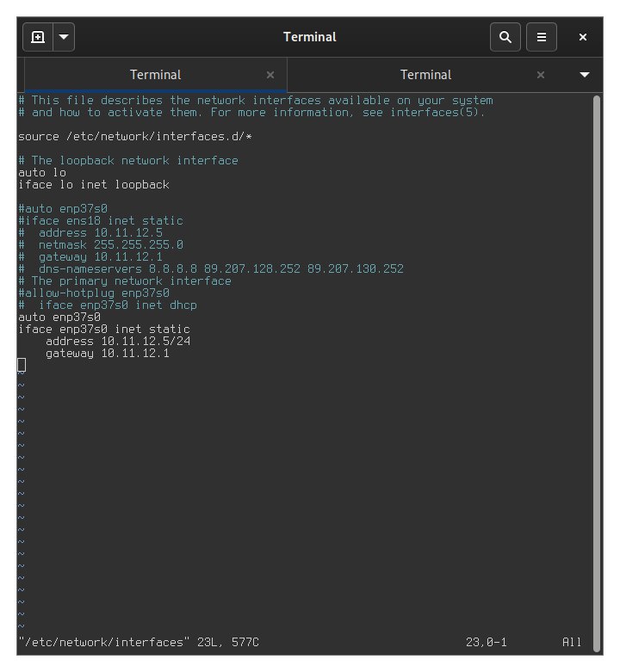Expand the tab list dropdown arrow
The image size is (620, 672).
pos(585,75)
